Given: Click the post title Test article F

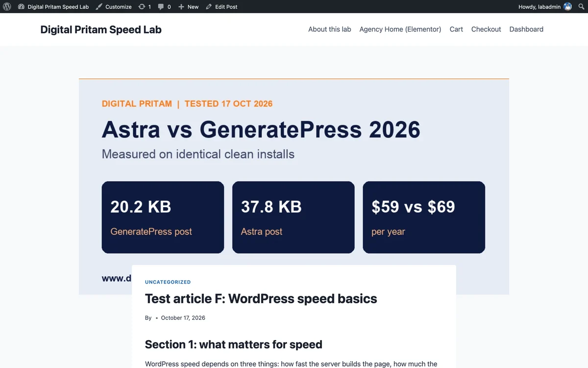Looking at the screenshot, I should (x=261, y=299).
